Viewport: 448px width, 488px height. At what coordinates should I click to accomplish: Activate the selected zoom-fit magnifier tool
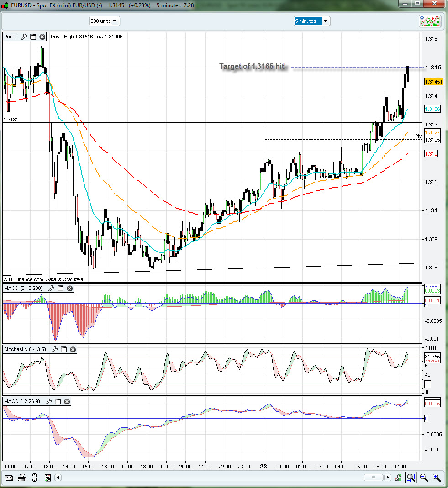click(411, 478)
